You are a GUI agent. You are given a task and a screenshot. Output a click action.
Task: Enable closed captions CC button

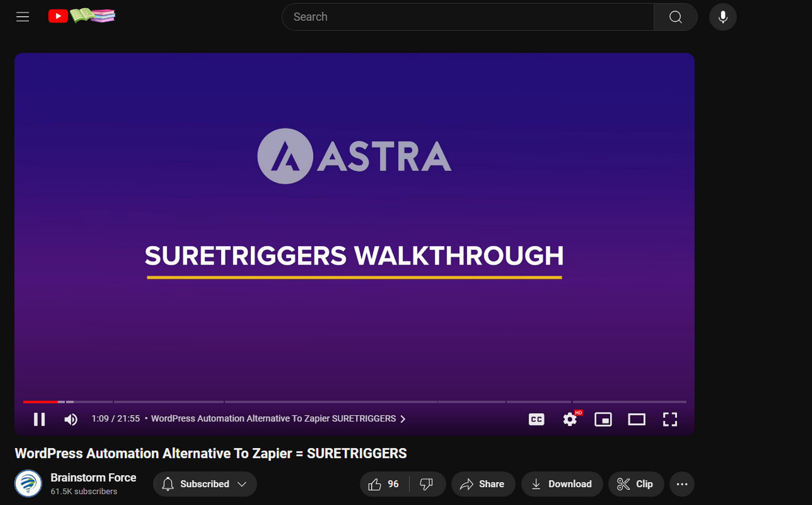[x=536, y=419]
